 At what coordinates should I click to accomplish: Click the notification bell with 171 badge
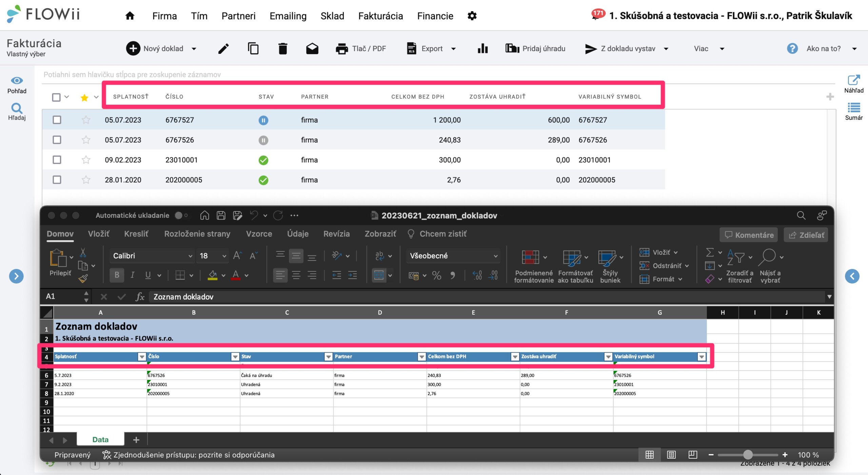pyautogui.click(x=597, y=15)
